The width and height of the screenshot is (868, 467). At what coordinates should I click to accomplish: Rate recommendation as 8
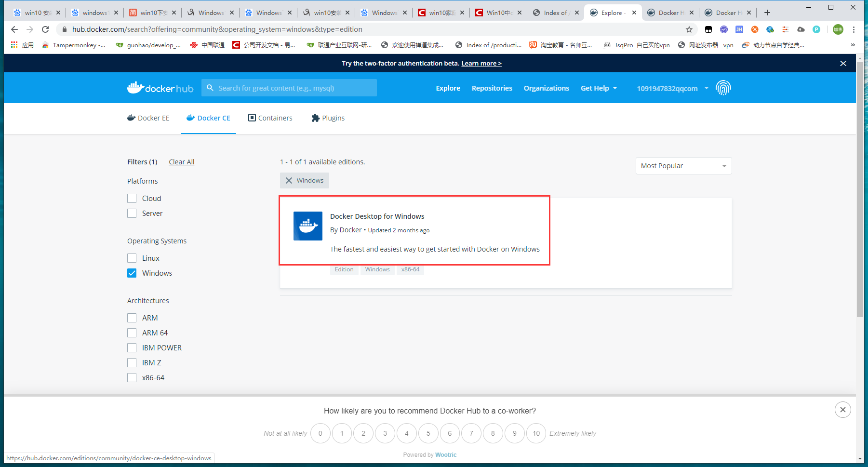[x=493, y=433]
